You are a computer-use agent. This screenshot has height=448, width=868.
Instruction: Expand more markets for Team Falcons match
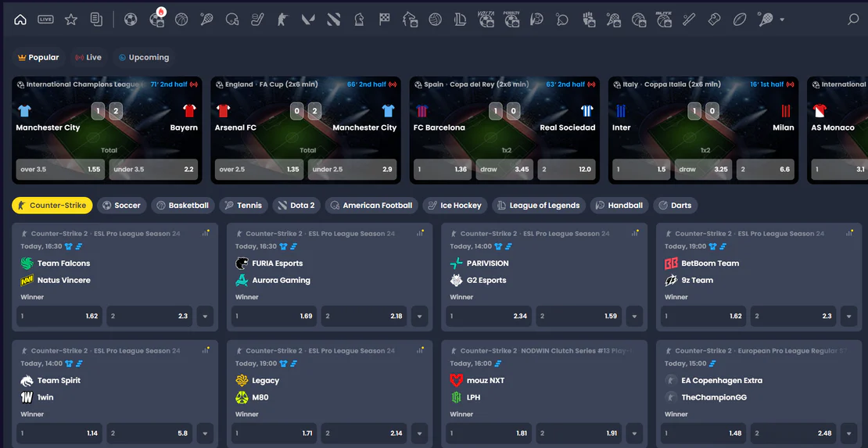coord(205,316)
